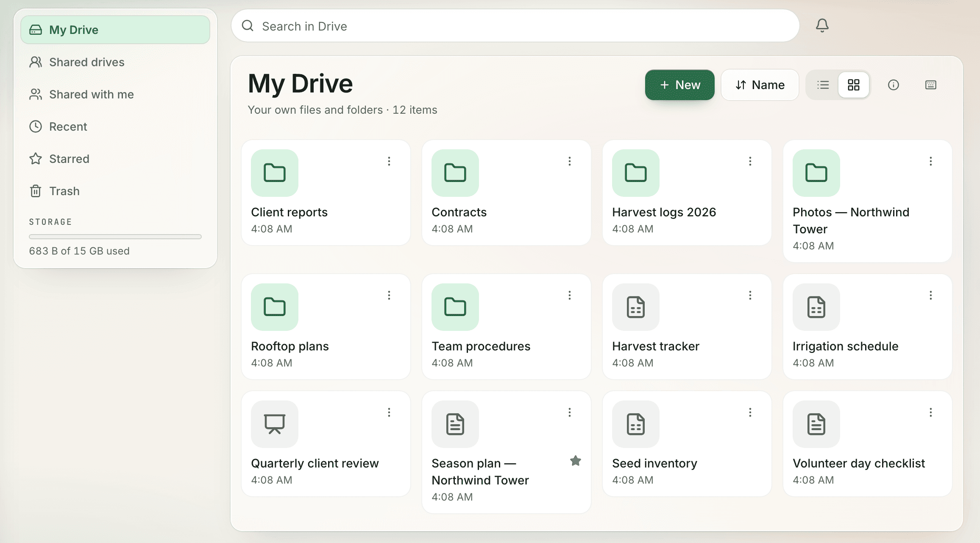The image size is (980, 543).
Task: Open the Name sort dropdown
Action: pos(760,85)
